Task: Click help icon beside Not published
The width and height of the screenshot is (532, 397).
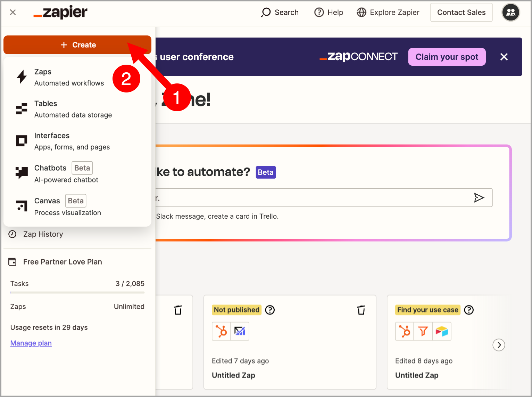Action: click(x=270, y=310)
